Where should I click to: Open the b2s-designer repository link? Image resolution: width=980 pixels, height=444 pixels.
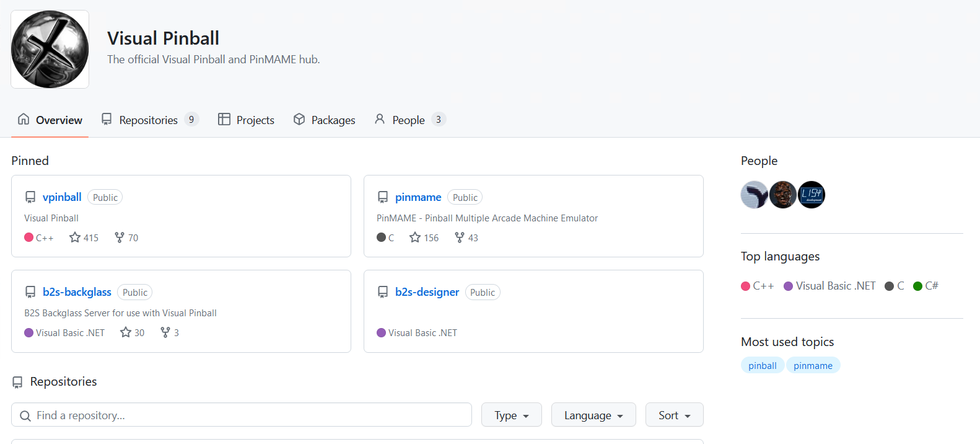tap(427, 292)
